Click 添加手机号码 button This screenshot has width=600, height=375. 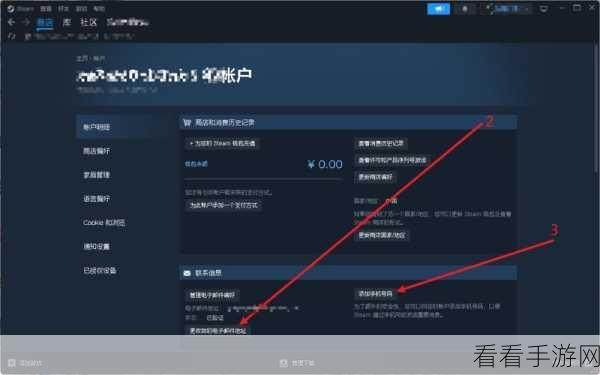pyautogui.click(x=375, y=293)
